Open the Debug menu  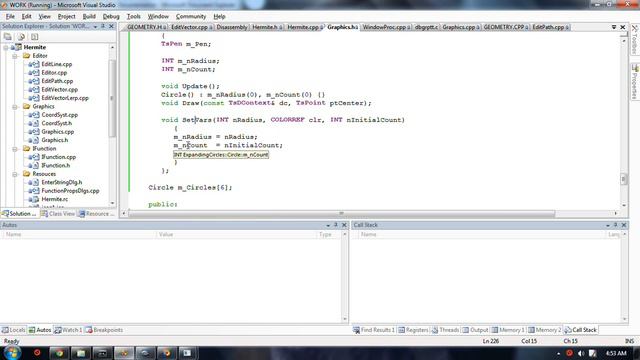(111, 16)
